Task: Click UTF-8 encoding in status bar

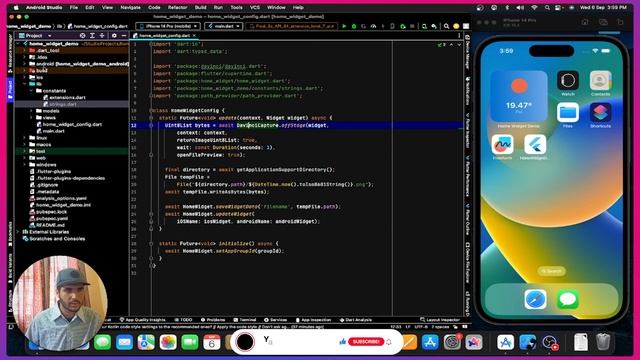Action: pos(421,327)
